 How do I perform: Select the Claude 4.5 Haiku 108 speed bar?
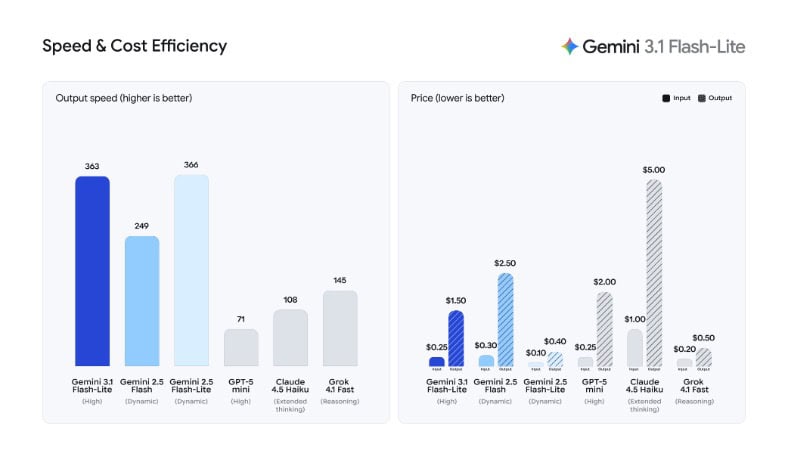(291, 337)
